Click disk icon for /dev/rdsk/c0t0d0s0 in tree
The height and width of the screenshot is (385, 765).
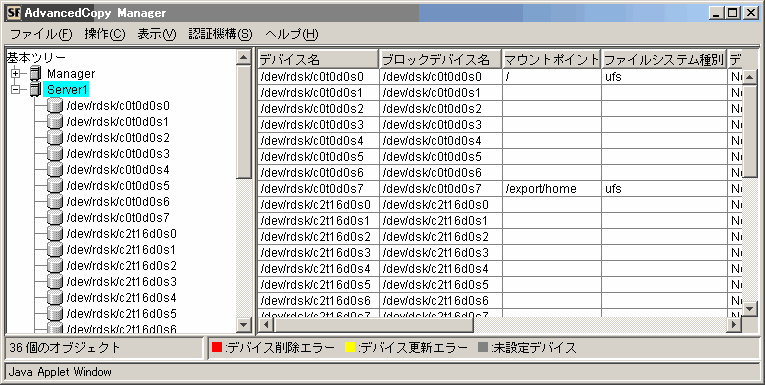coord(55,106)
